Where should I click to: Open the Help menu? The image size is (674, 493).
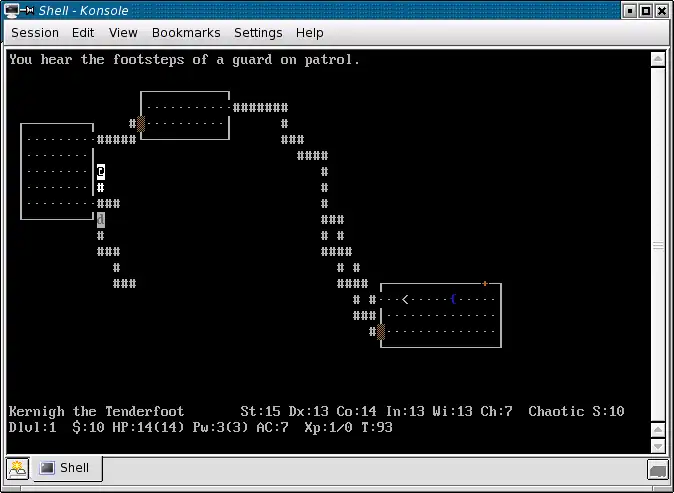(310, 33)
